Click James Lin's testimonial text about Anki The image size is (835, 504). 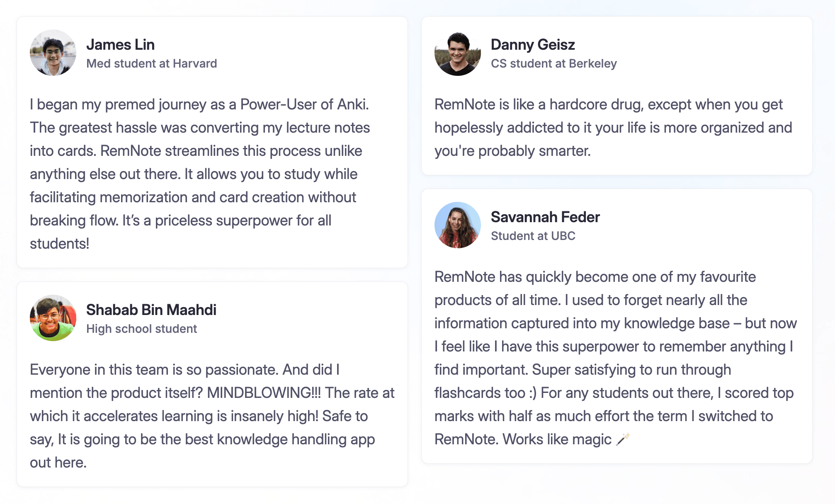pos(200,174)
